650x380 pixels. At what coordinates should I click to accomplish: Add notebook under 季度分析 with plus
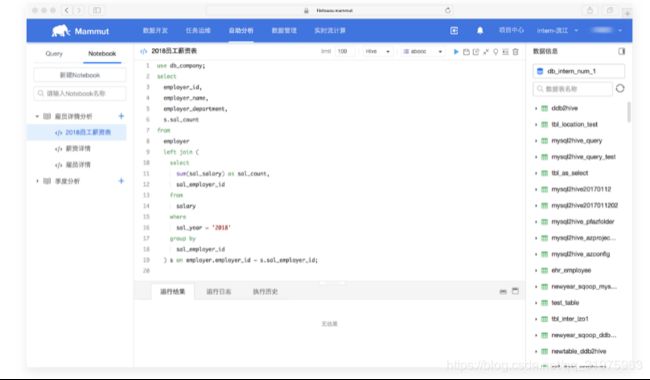121,181
